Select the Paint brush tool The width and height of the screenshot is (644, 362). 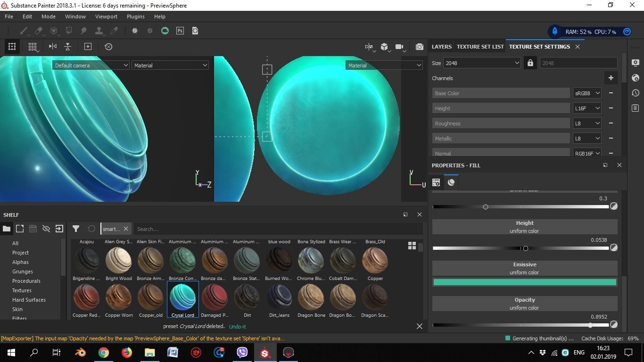(x=24, y=31)
